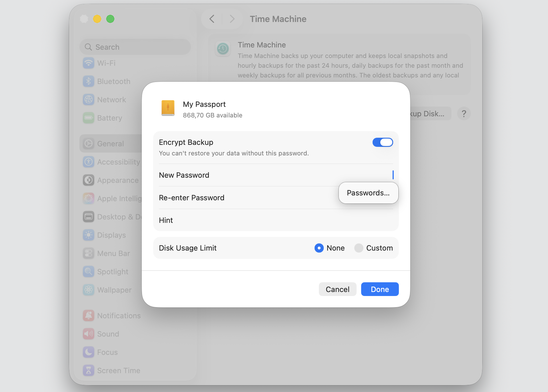Focus the New Password field
548x392 pixels.
[276, 175]
